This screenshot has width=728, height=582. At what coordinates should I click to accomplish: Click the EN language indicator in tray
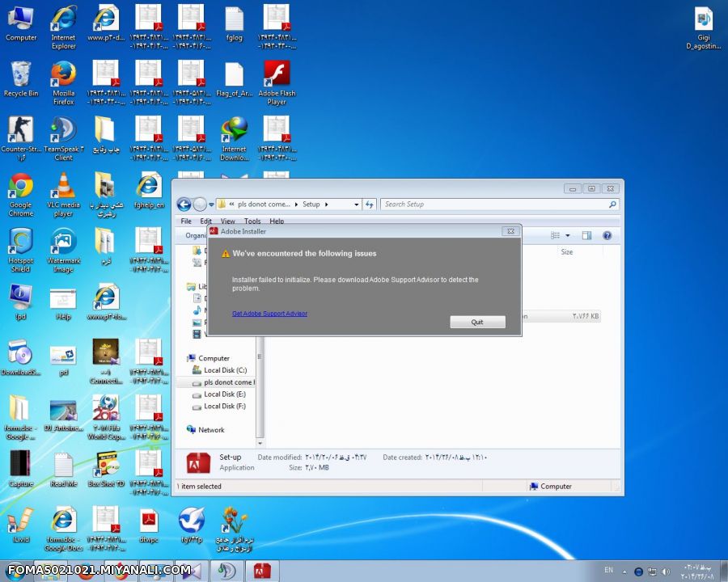click(x=608, y=570)
